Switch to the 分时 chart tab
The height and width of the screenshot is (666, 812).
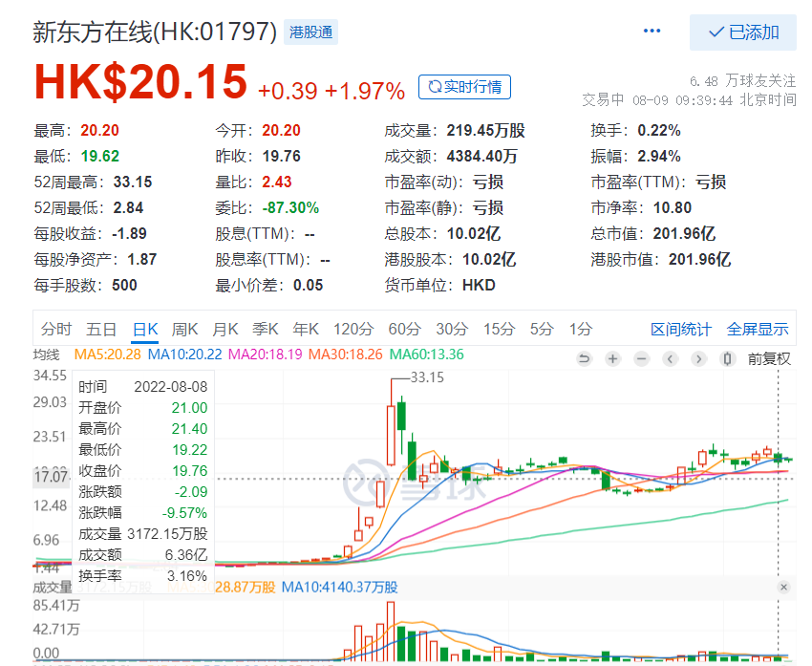point(56,330)
